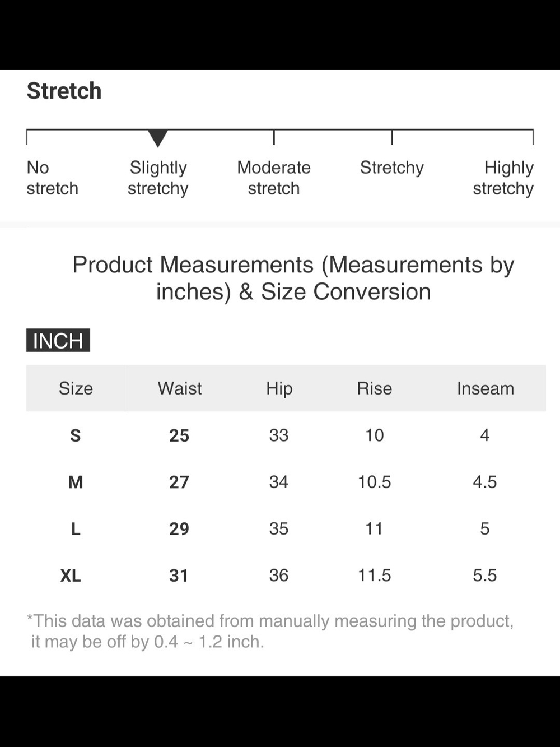Click the Size column header
Viewport: 560px width, 747px height.
tap(76, 388)
